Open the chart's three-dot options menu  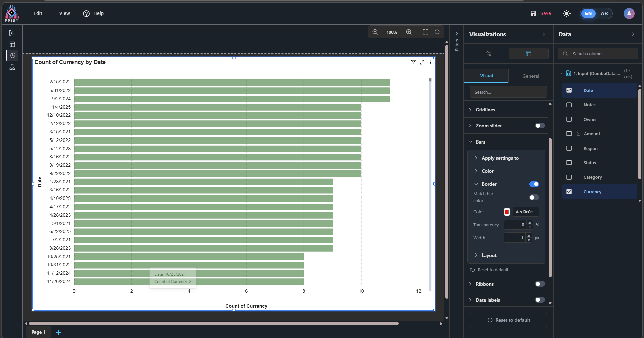coord(430,62)
